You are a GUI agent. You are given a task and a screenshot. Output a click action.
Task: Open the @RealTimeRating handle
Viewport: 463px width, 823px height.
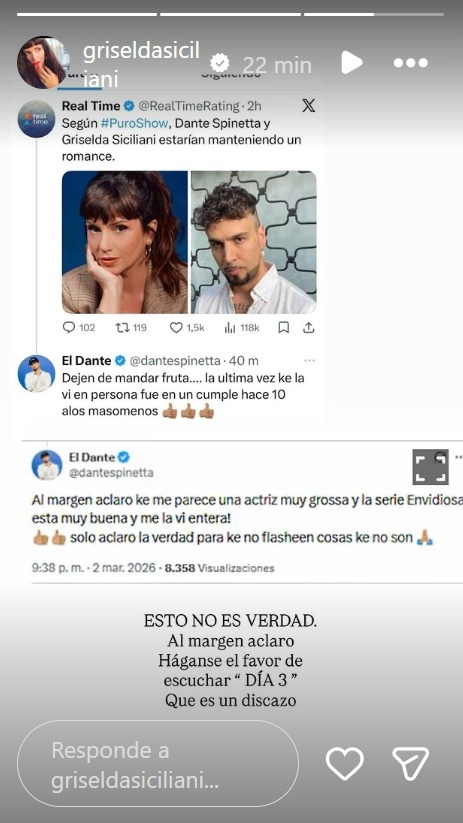(189, 106)
